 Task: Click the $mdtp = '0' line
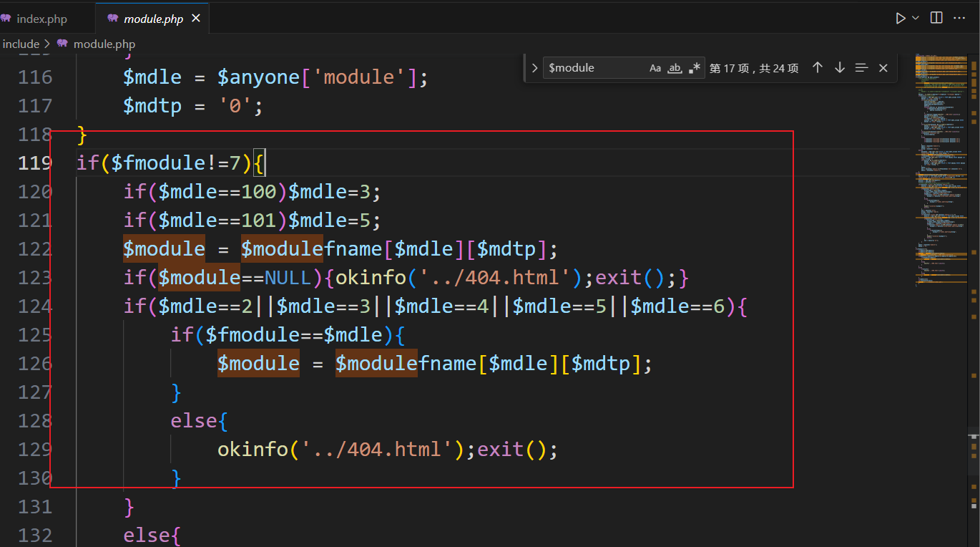(193, 105)
